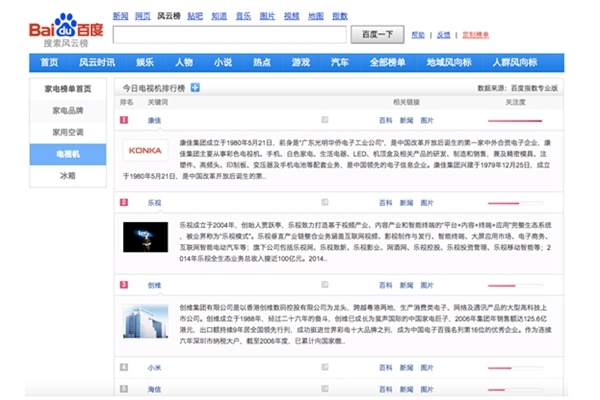600x400 pixels.
Task: Open the 汽车 navbar item
Action: click(340, 62)
